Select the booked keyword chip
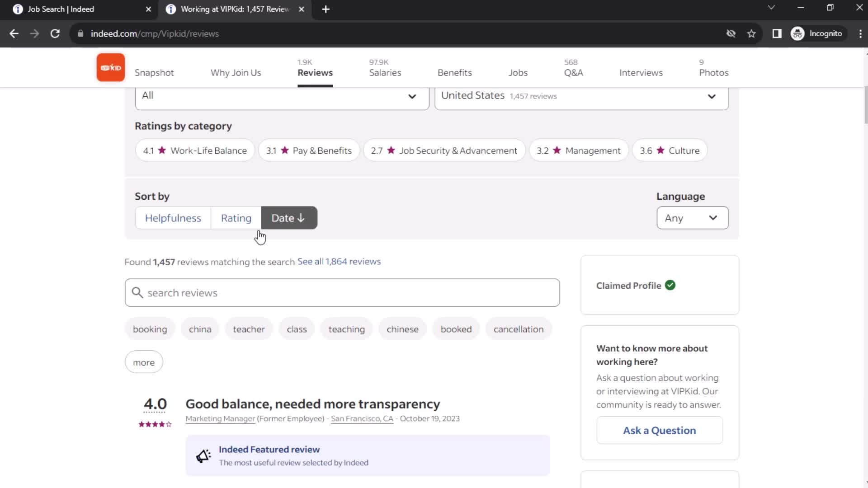Screen dimensions: 868x488 pos(456,329)
